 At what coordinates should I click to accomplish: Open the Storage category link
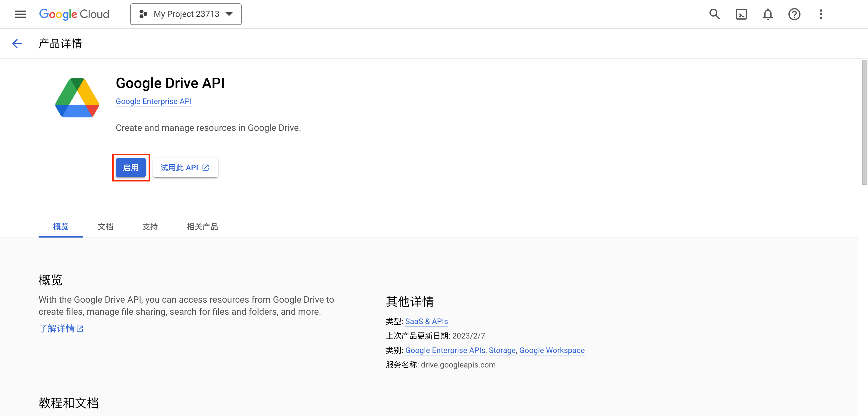502,350
